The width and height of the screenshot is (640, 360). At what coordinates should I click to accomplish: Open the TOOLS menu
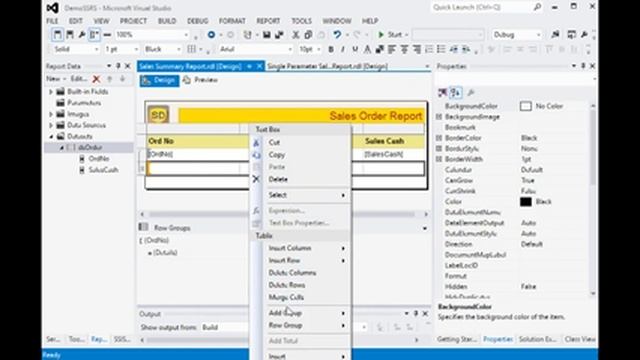(x=302, y=21)
